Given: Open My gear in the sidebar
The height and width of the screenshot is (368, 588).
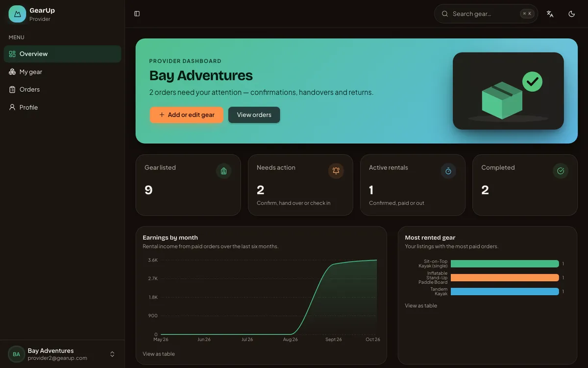Looking at the screenshot, I should click(x=62, y=72).
